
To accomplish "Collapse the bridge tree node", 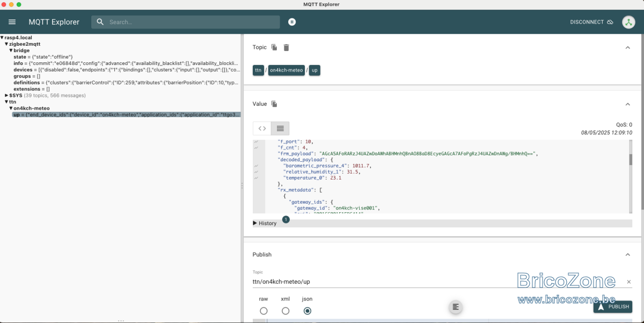I will [x=11, y=51].
